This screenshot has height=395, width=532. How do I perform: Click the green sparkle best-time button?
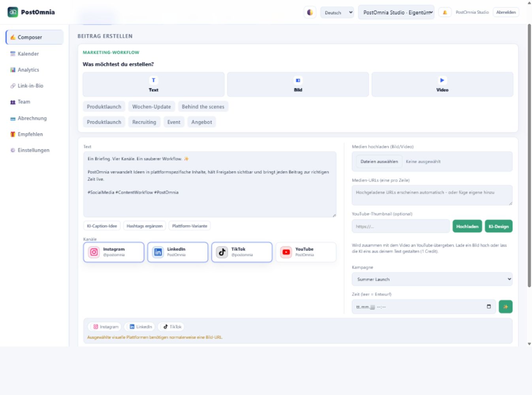tap(506, 307)
